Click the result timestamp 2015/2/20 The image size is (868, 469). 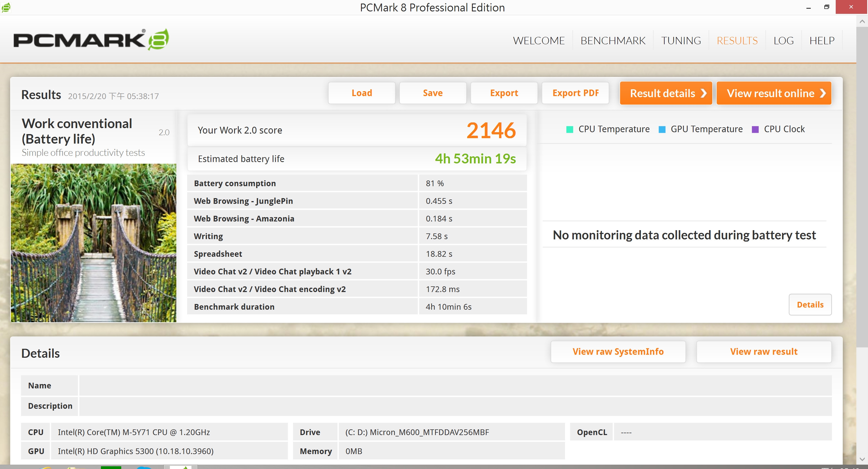[113, 96]
